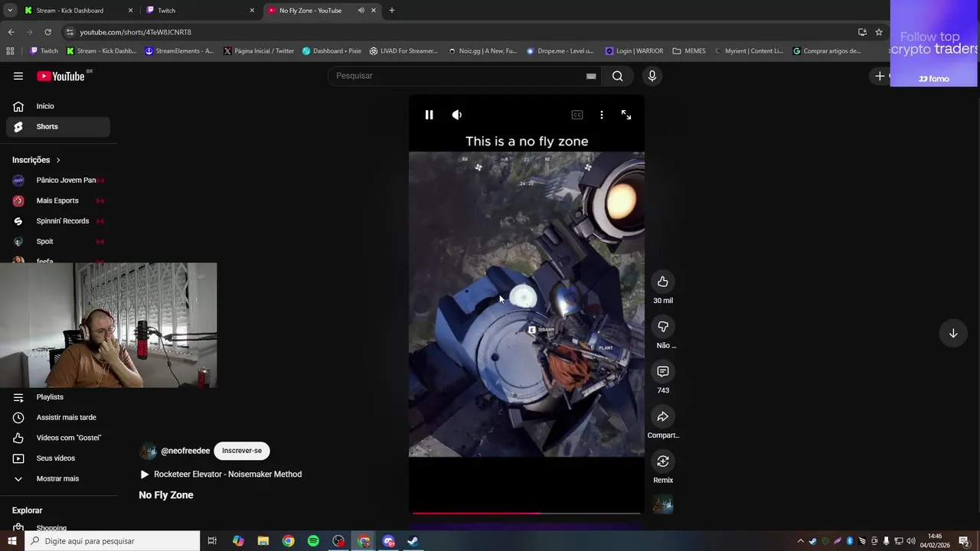The height and width of the screenshot is (551, 980).
Task: Open the Windows Start menu
Action: pos(11,541)
